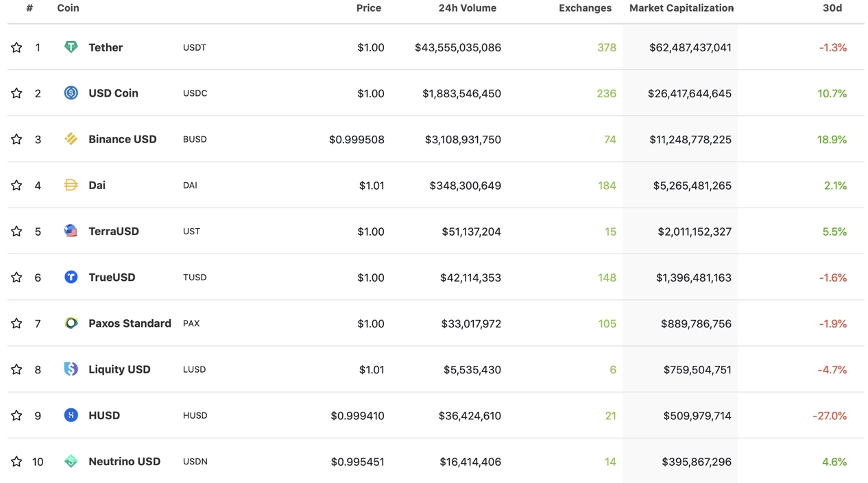
Task: Favorite USD Coin with its star
Action: tap(16, 93)
